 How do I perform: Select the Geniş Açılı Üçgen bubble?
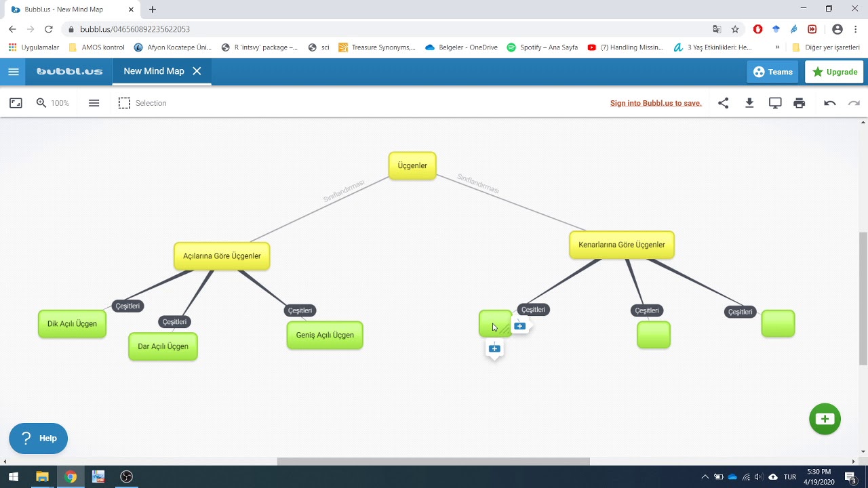(x=325, y=335)
